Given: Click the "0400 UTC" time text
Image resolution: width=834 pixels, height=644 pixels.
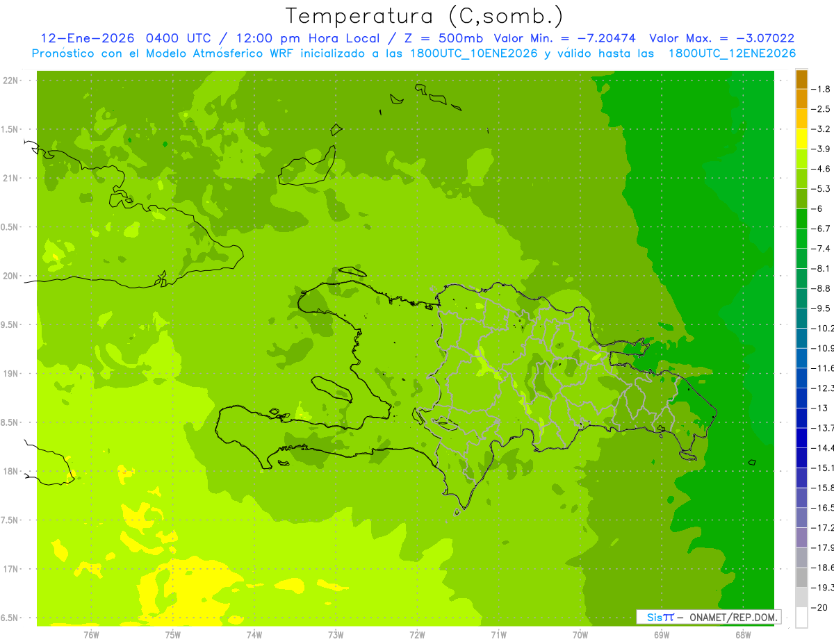Looking at the screenshot, I should [x=178, y=39].
